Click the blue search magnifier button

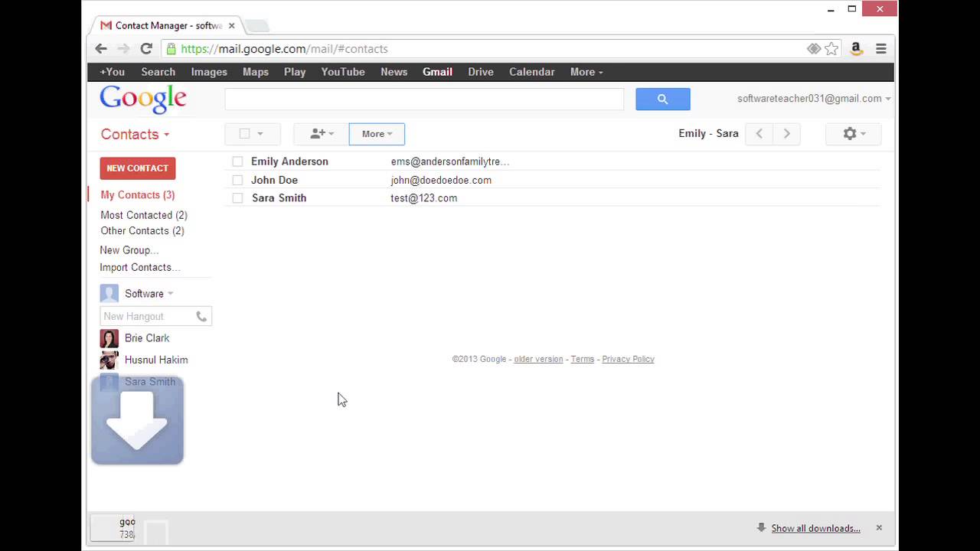(662, 99)
